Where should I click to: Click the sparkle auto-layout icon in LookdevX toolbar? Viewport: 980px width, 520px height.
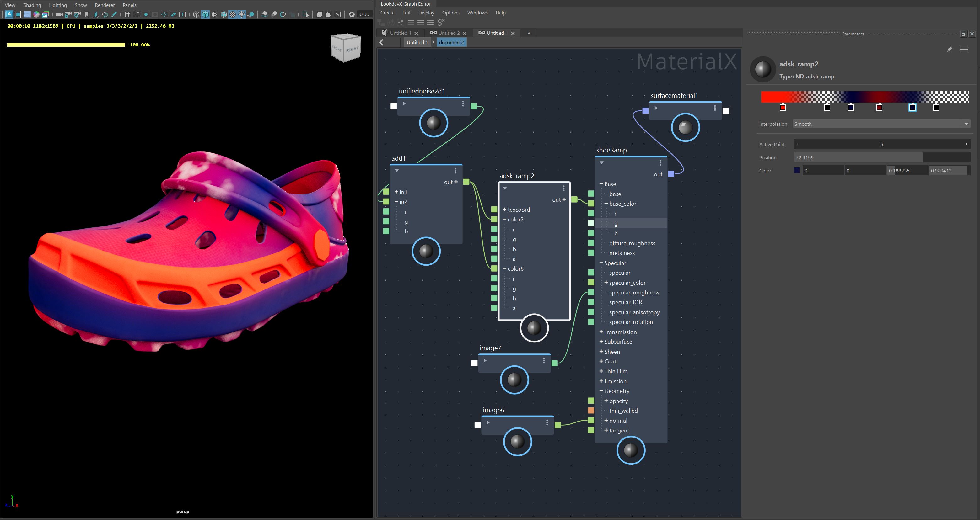[400, 23]
